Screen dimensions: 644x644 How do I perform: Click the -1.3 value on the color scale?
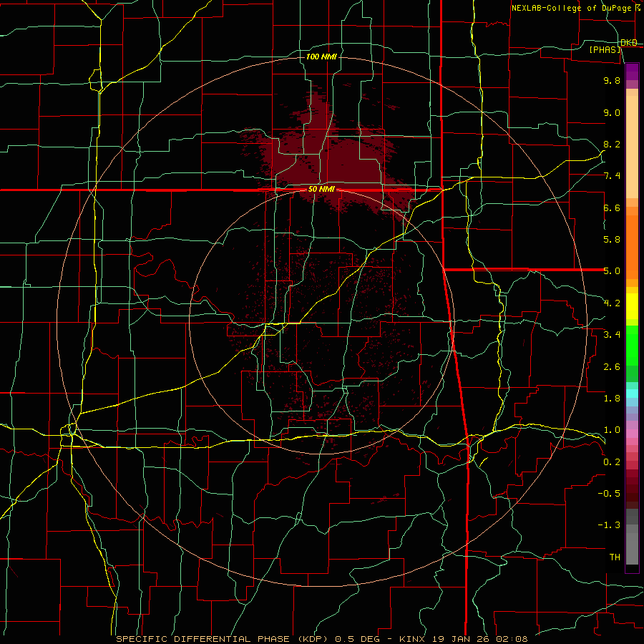pyautogui.click(x=609, y=525)
